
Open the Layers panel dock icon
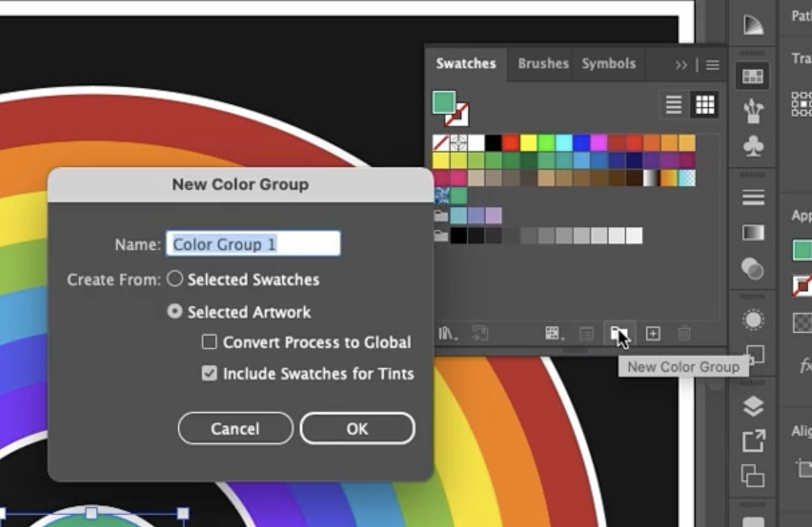pyautogui.click(x=754, y=406)
